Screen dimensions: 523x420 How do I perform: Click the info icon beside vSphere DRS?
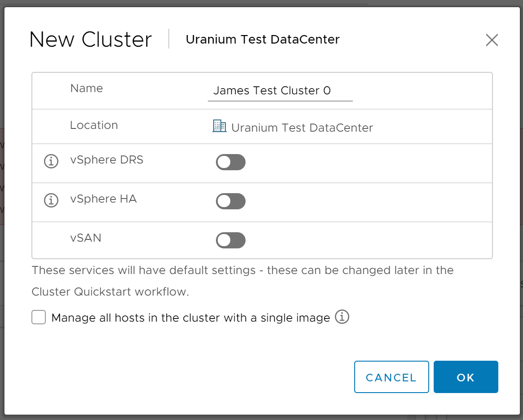(x=51, y=161)
